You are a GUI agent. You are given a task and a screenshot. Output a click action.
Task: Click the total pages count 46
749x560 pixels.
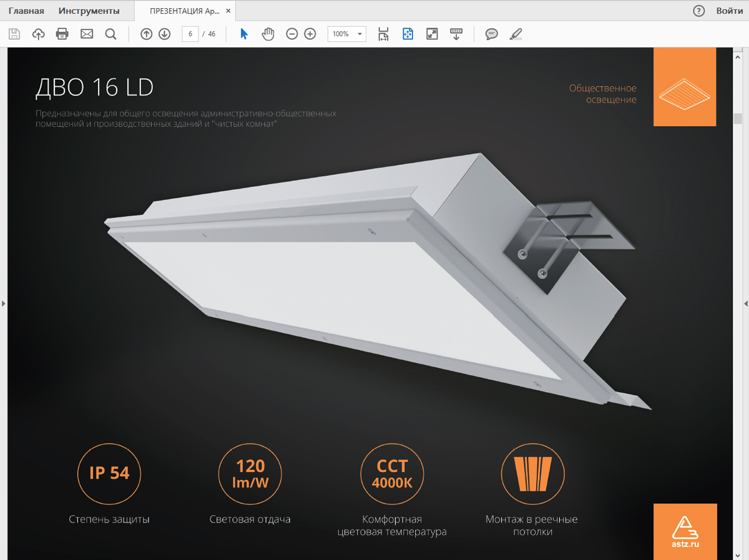212,34
